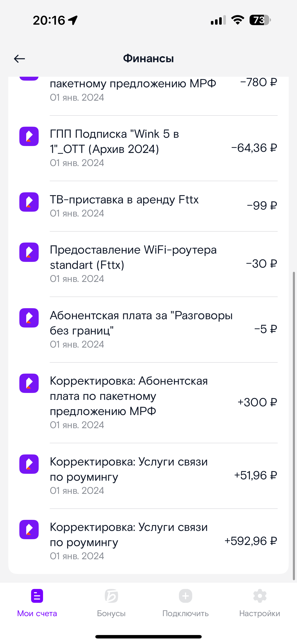297x644 pixels.
Task: Click the vertical scrollbar indicator
Action: click(294, 425)
